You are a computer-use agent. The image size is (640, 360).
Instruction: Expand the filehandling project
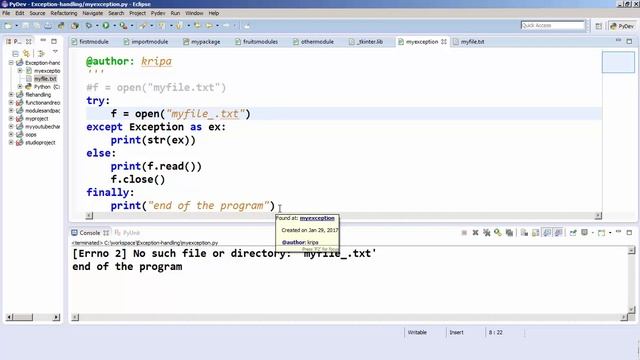(x=11, y=95)
